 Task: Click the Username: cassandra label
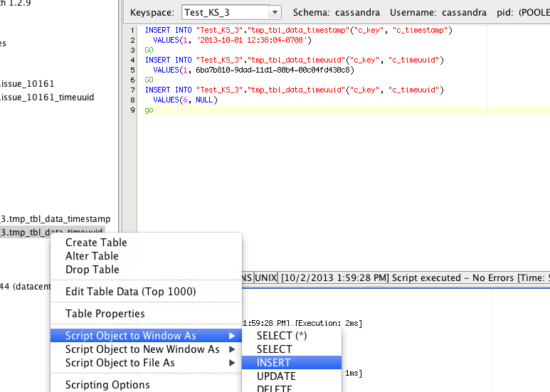[x=438, y=13]
